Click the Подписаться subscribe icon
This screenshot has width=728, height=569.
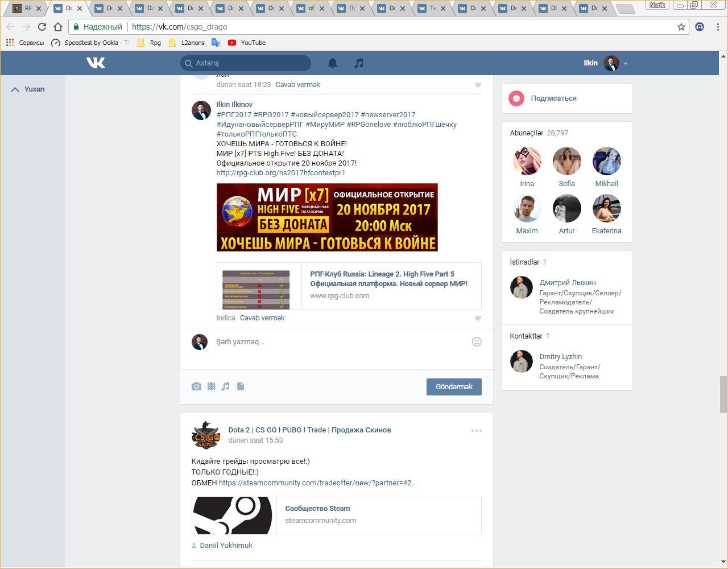coord(516,98)
